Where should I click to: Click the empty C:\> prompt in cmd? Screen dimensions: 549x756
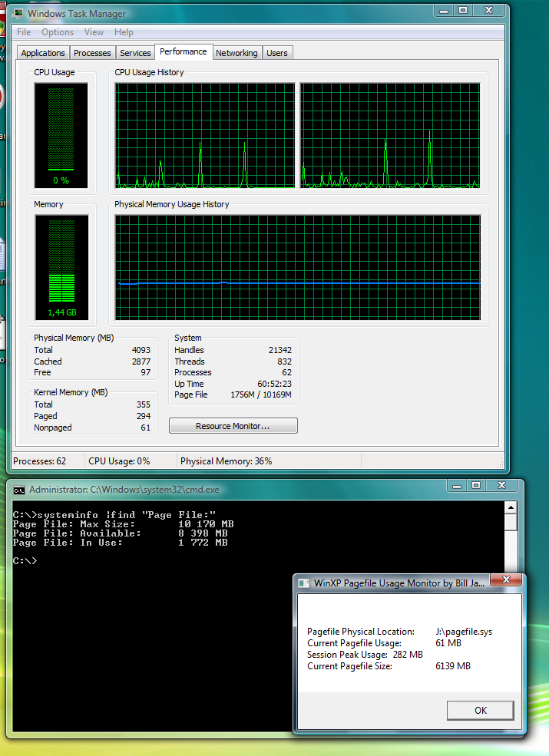click(x=25, y=561)
